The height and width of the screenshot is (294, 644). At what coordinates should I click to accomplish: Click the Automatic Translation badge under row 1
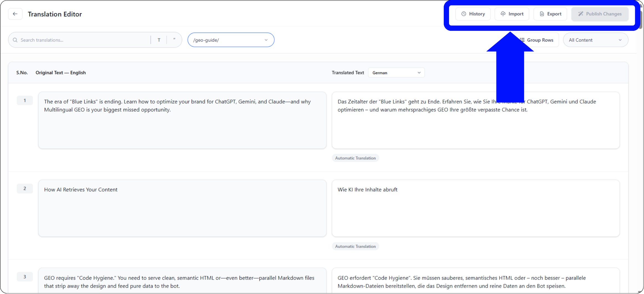355,158
